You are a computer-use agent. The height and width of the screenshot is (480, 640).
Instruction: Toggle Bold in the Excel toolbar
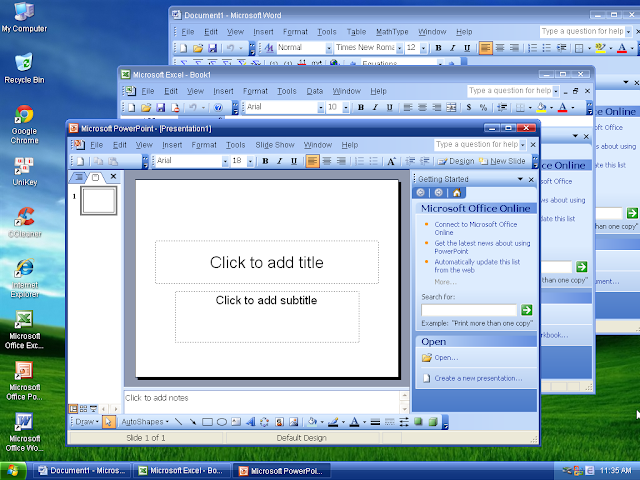(x=361, y=107)
